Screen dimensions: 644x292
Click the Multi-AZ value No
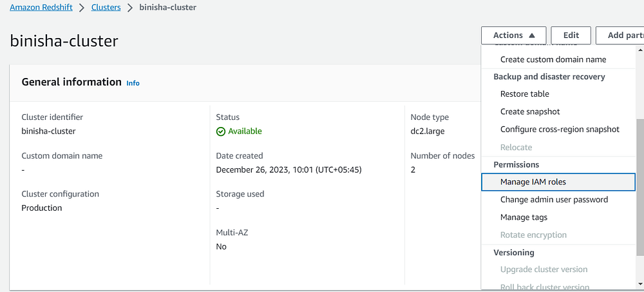coord(221,246)
